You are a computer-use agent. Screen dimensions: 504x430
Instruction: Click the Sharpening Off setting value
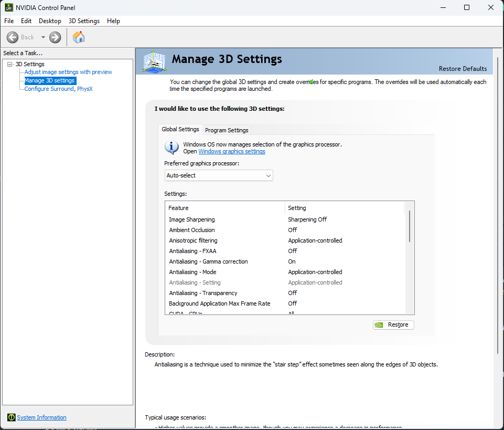pyautogui.click(x=307, y=219)
